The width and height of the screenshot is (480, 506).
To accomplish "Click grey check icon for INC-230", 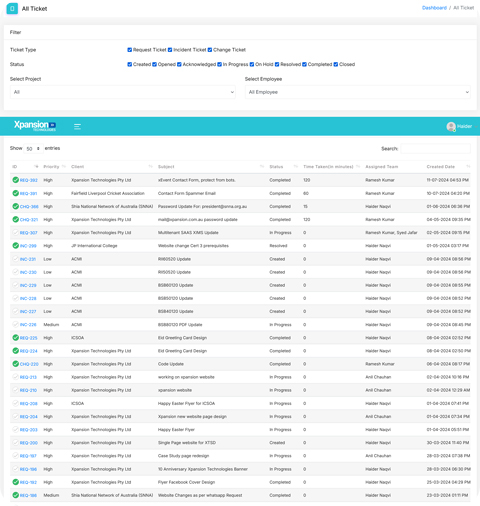I will (15, 272).
